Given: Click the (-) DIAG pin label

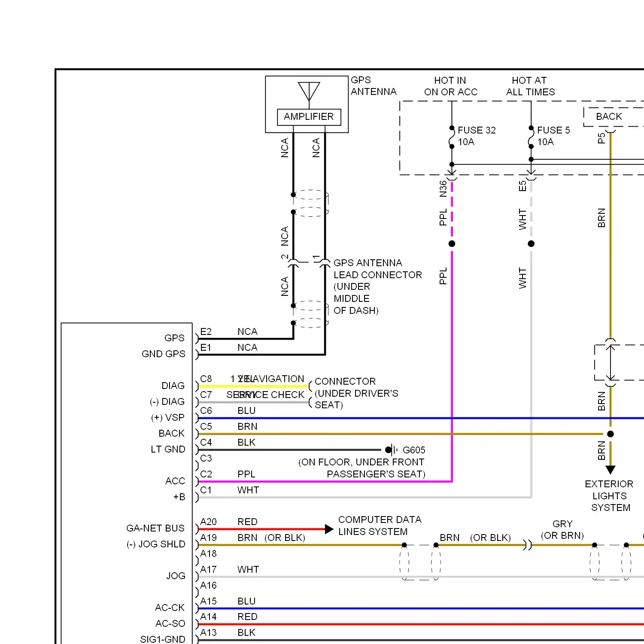Looking at the screenshot, I should point(167,401).
